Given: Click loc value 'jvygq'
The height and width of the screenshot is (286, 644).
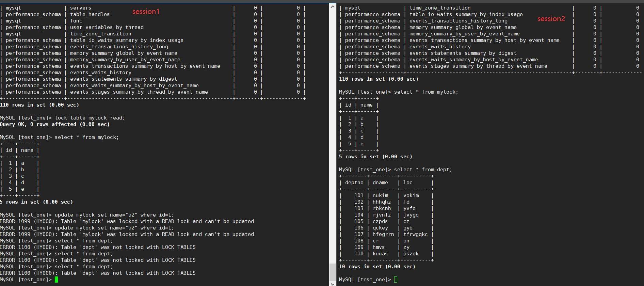Looking at the screenshot, I should [x=411, y=215].
